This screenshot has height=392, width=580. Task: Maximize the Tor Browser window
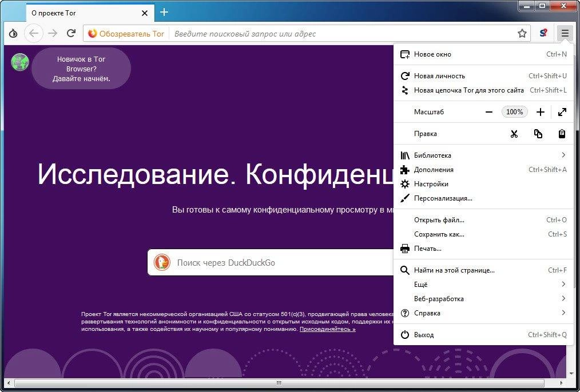coord(542,5)
